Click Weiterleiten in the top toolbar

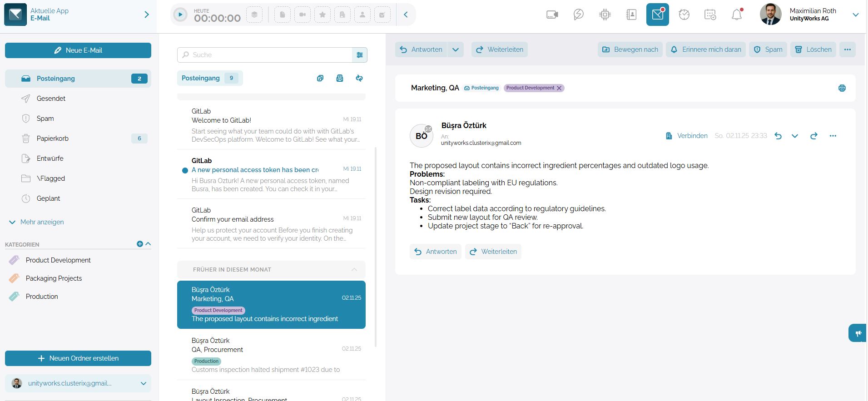(500, 50)
